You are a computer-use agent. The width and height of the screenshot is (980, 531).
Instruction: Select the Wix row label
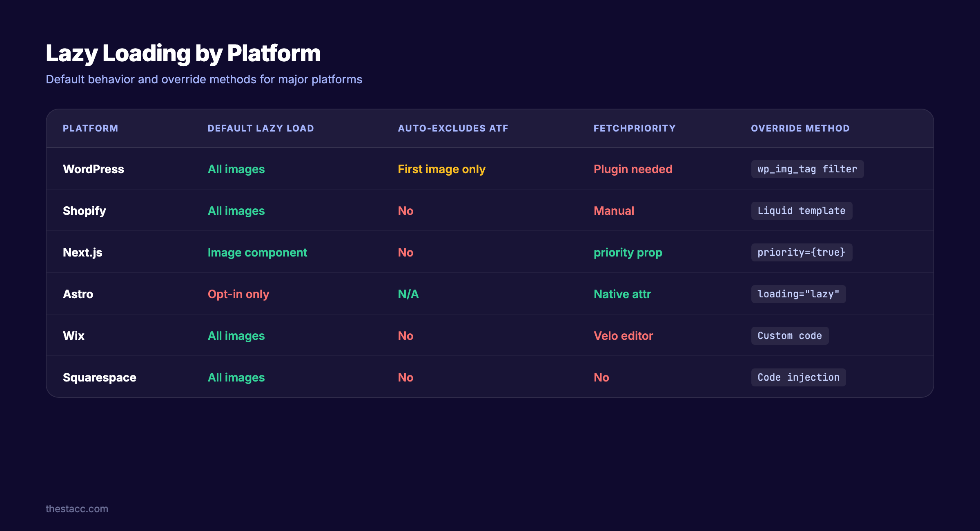[73, 335]
